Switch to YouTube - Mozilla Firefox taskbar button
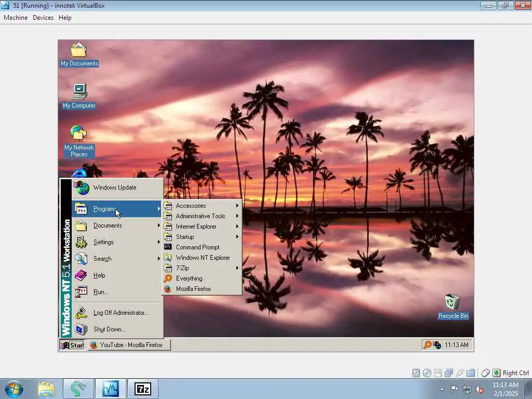This screenshot has height=399, width=532. (x=129, y=345)
